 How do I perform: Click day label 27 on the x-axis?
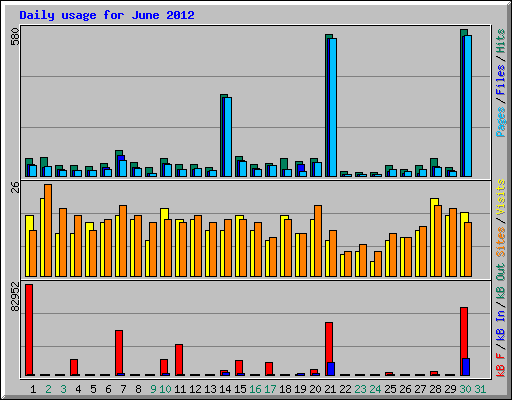[x=420, y=389]
